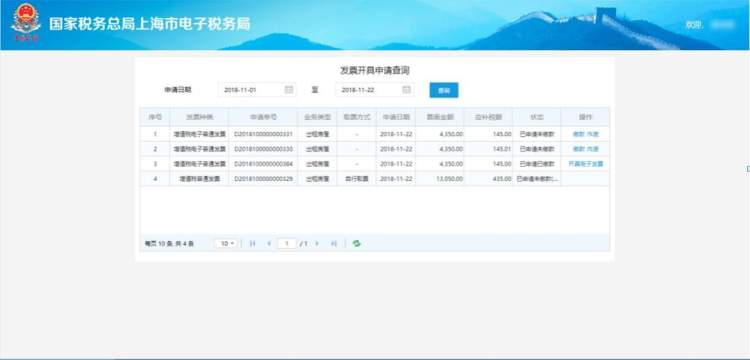This screenshot has width=750, height=360.
Task: Go to previous page of results
Action: click(269, 244)
